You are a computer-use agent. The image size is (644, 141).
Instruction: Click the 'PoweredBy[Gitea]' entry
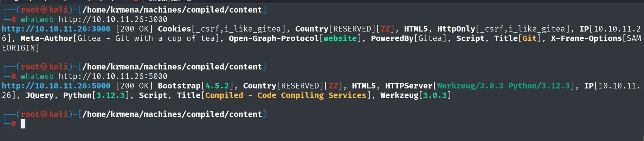(409, 39)
